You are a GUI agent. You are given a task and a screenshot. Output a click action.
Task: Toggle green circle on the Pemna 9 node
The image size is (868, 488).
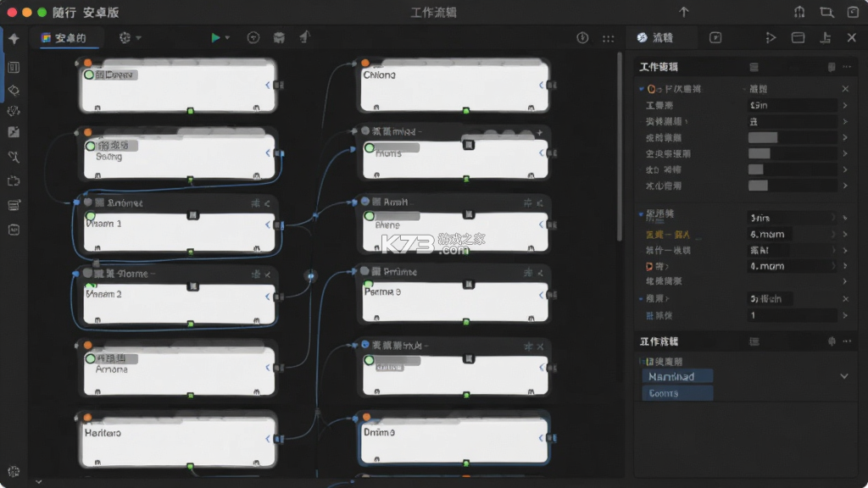368,285
